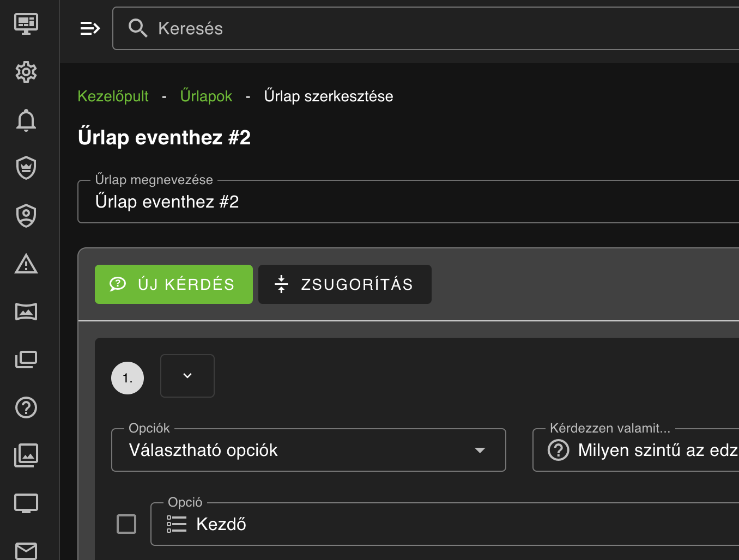
Task: Click the envelope mail sidebar icon
Action: [26, 550]
